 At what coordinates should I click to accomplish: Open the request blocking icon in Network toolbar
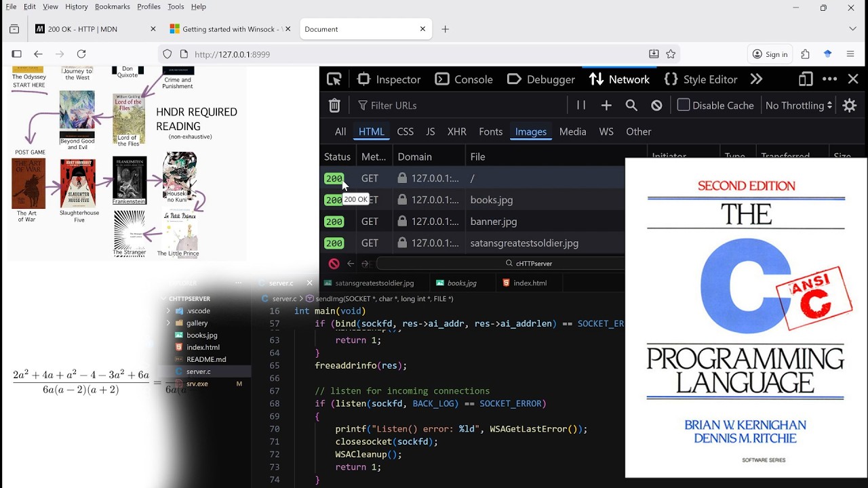(x=656, y=105)
